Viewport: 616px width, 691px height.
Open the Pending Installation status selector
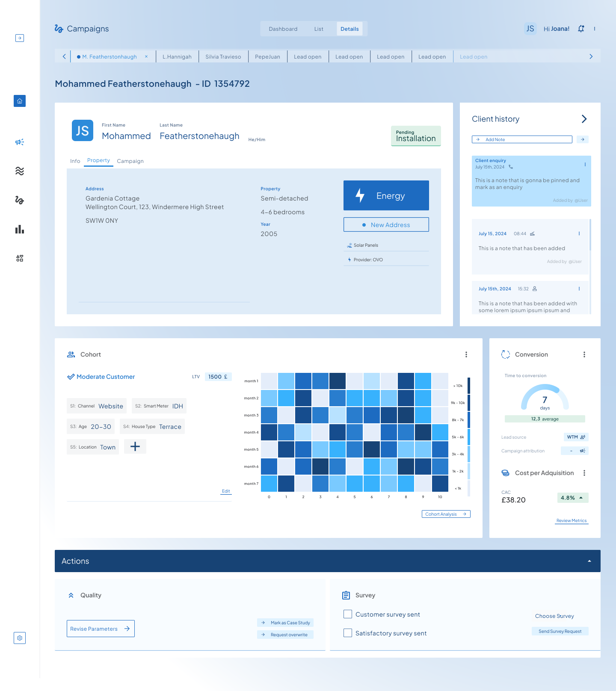416,136
